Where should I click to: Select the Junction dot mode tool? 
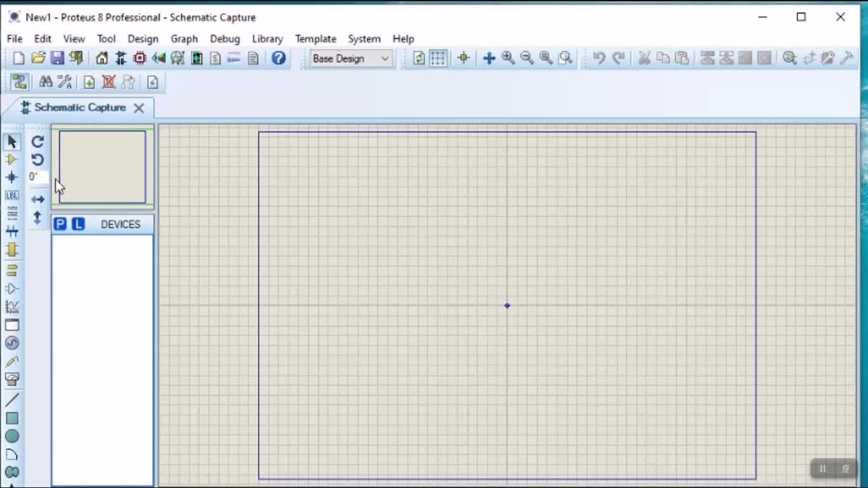(12, 178)
